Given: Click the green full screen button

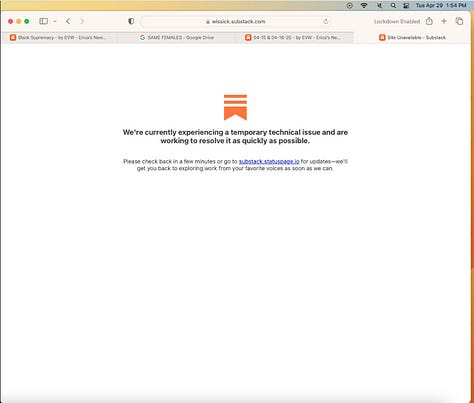Looking at the screenshot, I should point(27,21).
